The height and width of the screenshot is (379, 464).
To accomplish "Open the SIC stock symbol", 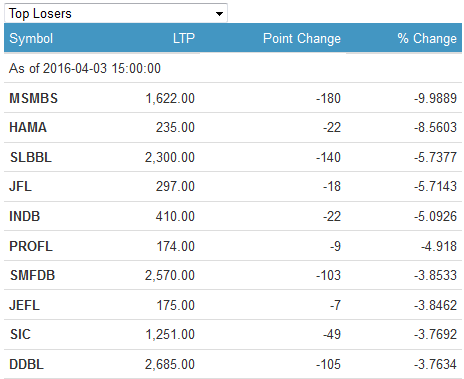I will (x=20, y=334).
